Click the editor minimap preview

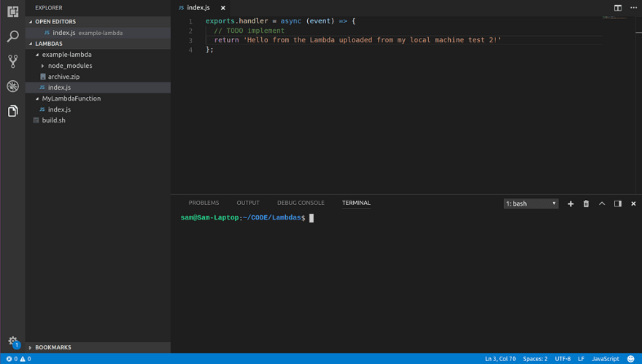click(614, 18)
